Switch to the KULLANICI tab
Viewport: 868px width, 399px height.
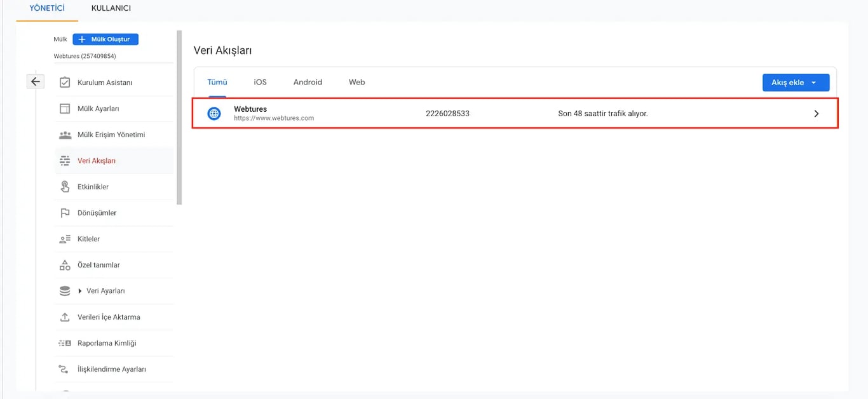(111, 8)
